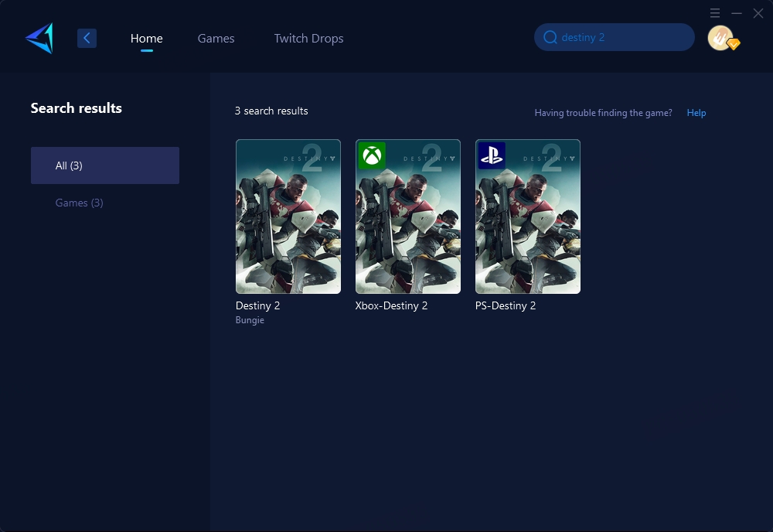Click the Bungie publisher label

click(x=250, y=320)
